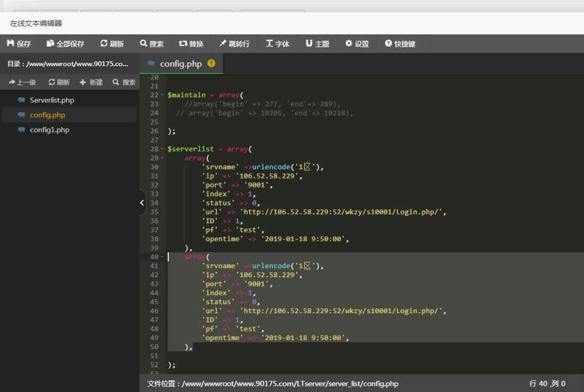This screenshot has width=584, height=392.
Task: Fold the selected array at line 40
Action: pos(162,257)
